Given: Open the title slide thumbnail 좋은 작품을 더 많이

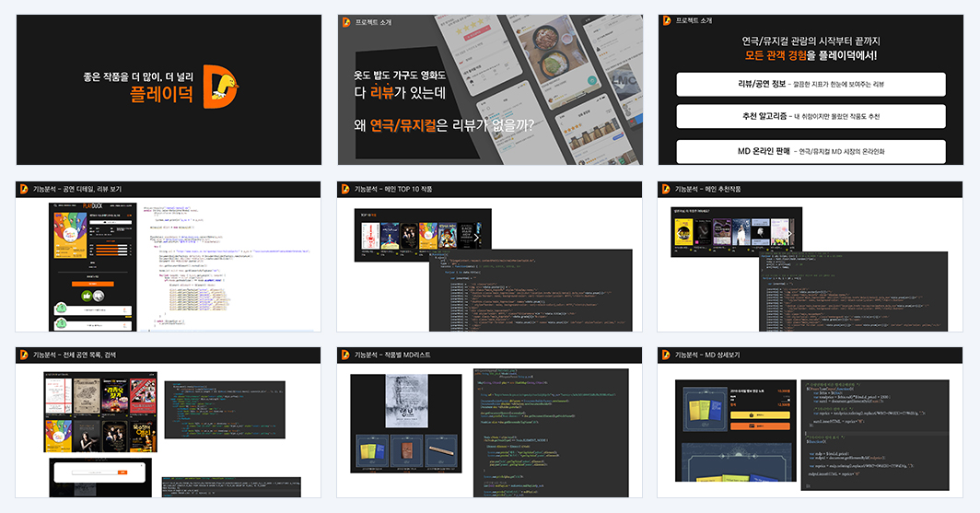Looking at the screenshot, I should tap(169, 90).
